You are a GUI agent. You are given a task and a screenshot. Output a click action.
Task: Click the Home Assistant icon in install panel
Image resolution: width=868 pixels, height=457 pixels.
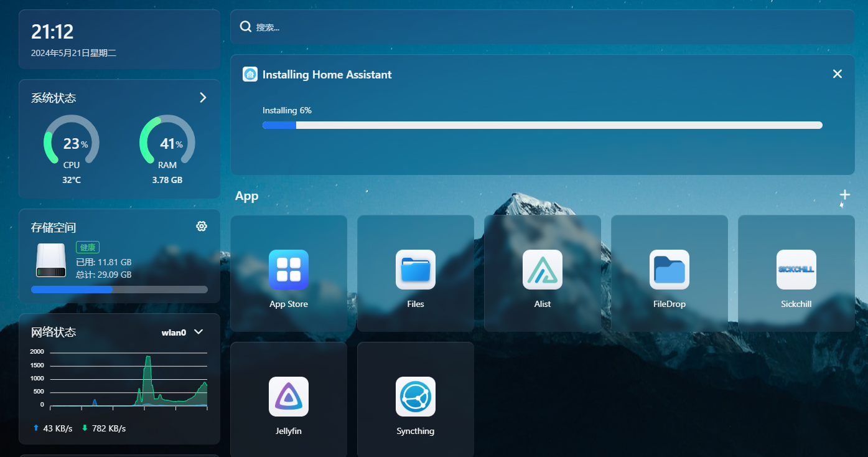coord(250,74)
